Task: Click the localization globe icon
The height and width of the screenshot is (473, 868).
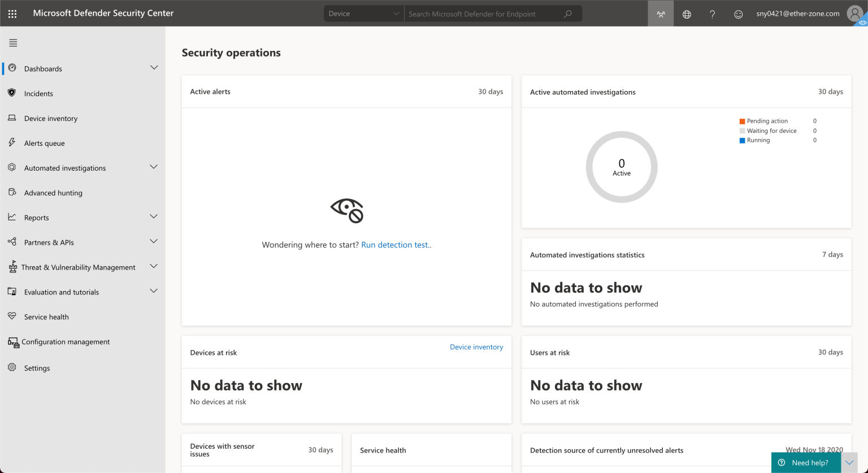Action: 686,14
